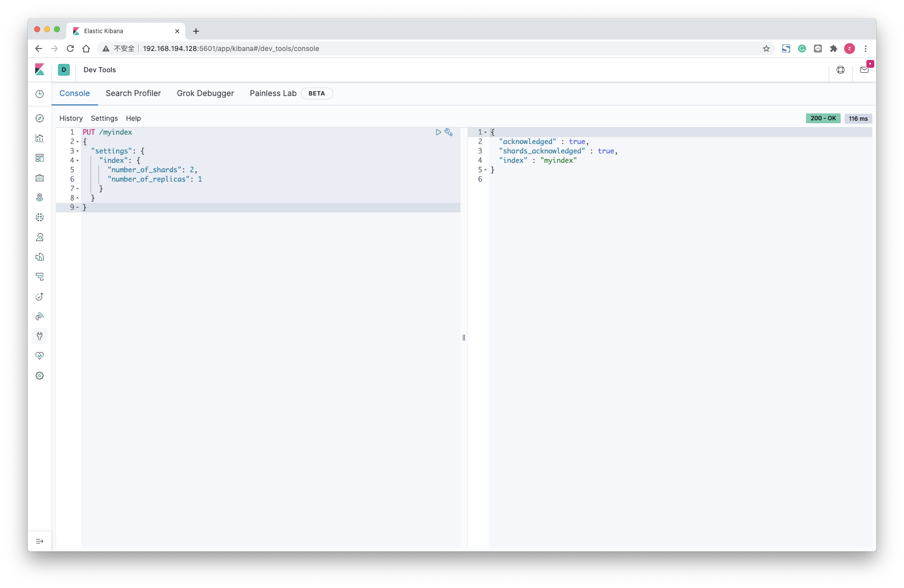Screen dimensions: 904x588
Task: Collapse "index" block fold arrow
Action: [x=78, y=161]
